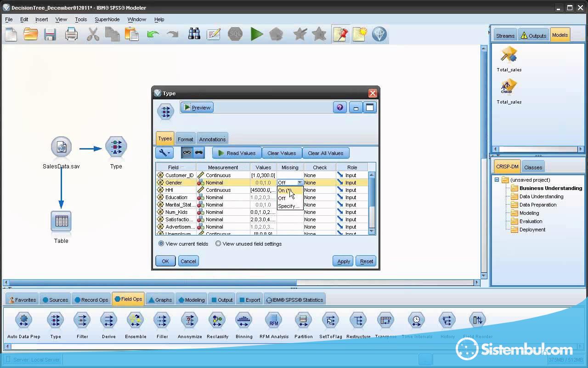Select the Education field row
The height and width of the screenshot is (368, 588).
click(x=262, y=197)
